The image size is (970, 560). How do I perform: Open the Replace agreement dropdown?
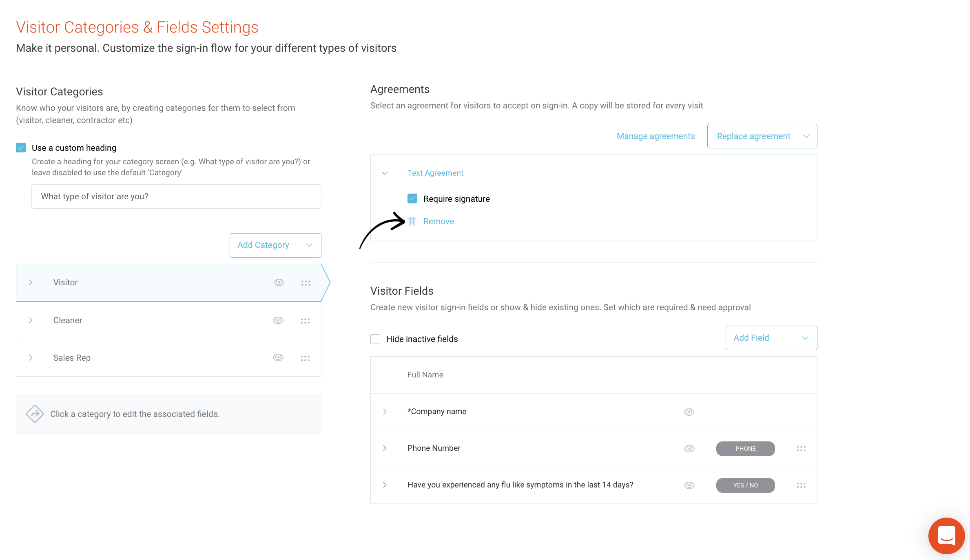(x=762, y=136)
